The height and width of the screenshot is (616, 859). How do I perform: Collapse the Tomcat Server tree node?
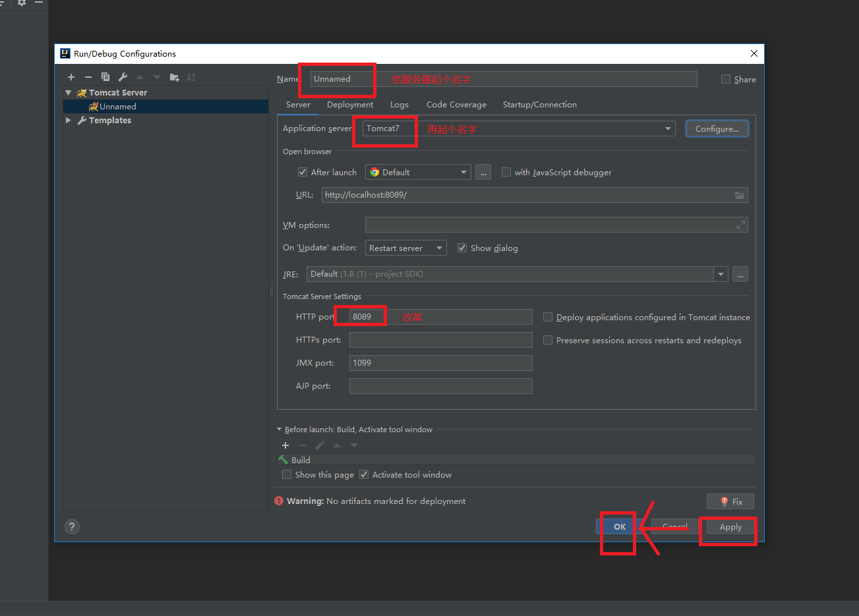click(68, 93)
